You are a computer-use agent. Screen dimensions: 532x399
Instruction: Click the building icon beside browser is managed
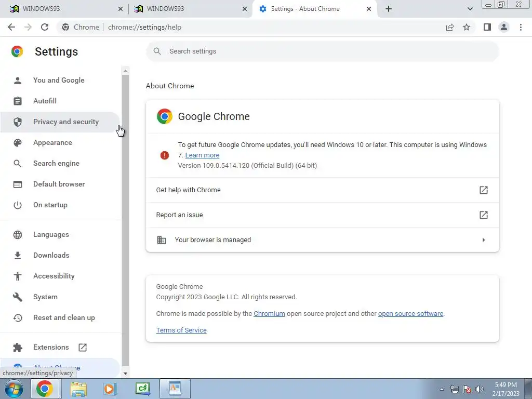point(162,240)
